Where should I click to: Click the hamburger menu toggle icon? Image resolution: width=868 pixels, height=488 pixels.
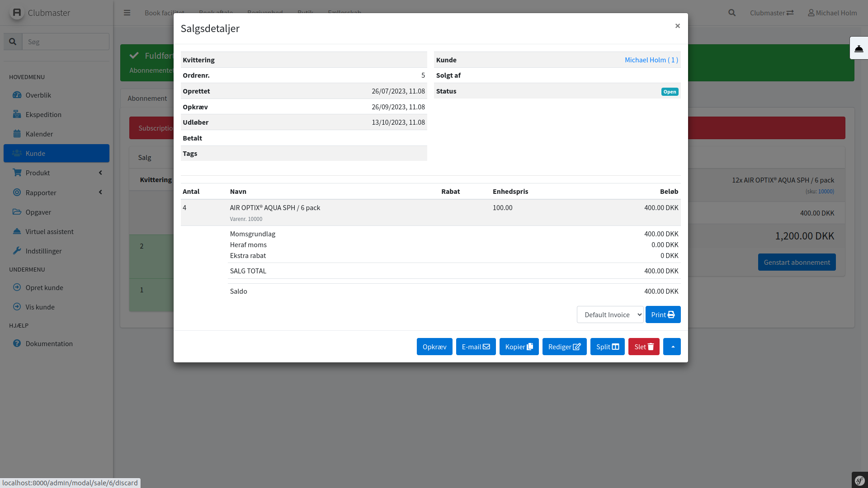(x=127, y=13)
